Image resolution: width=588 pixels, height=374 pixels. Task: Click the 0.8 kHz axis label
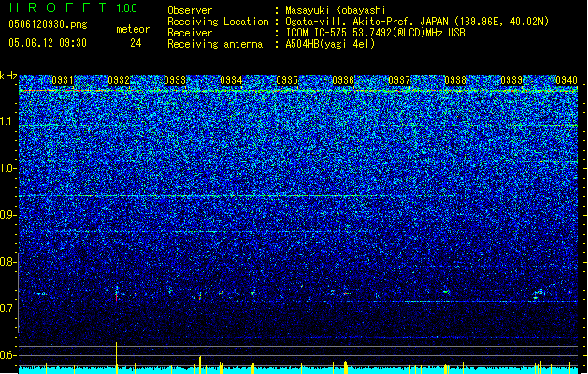click(7, 262)
